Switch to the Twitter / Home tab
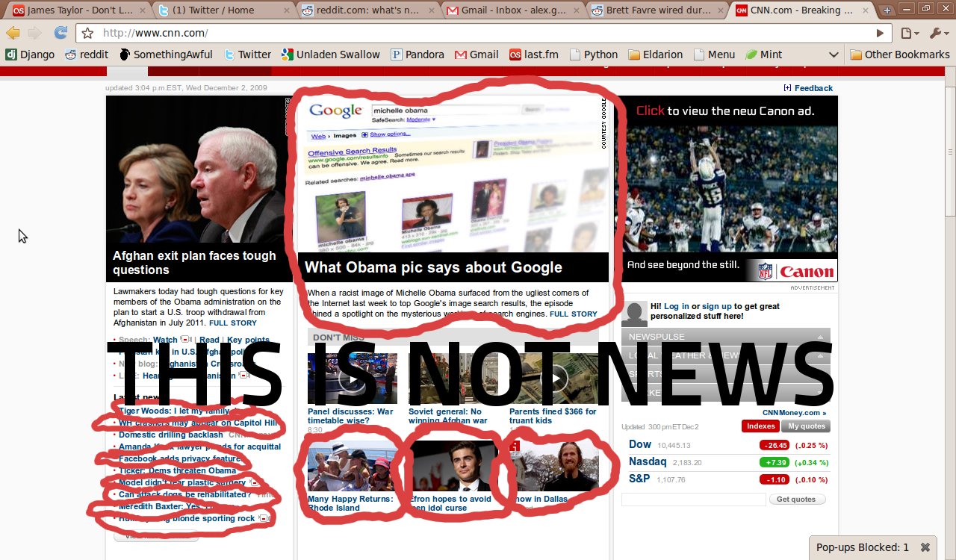Viewport: 956px width, 560px height. pyautogui.click(x=223, y=10)
